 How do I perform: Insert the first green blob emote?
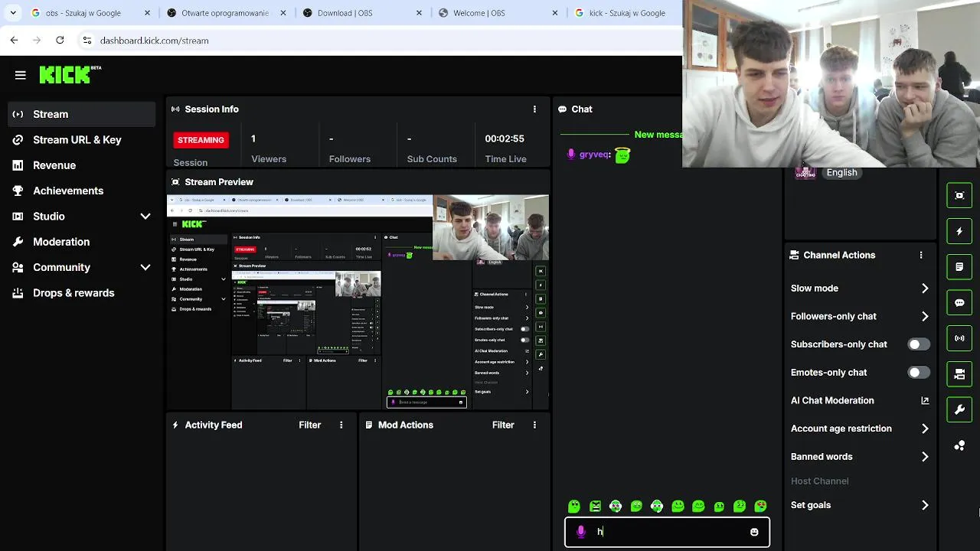pos(574,506)
